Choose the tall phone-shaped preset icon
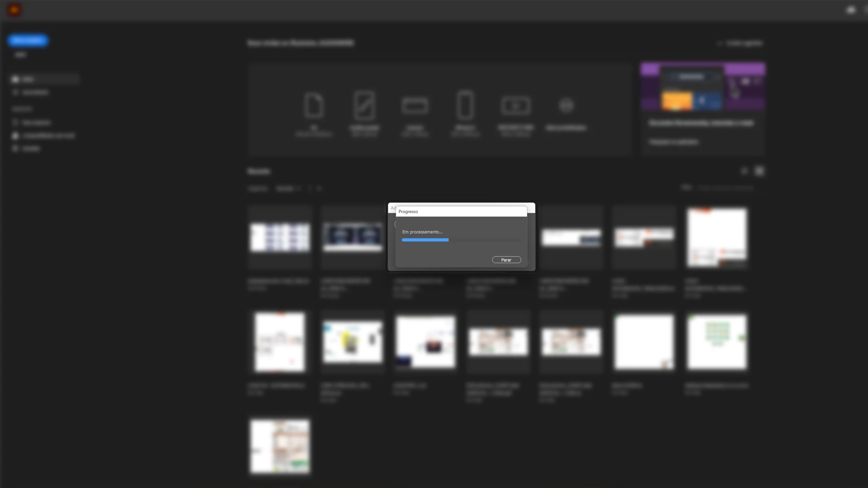This screenshot has width=868, height=488. click(465, 105)
